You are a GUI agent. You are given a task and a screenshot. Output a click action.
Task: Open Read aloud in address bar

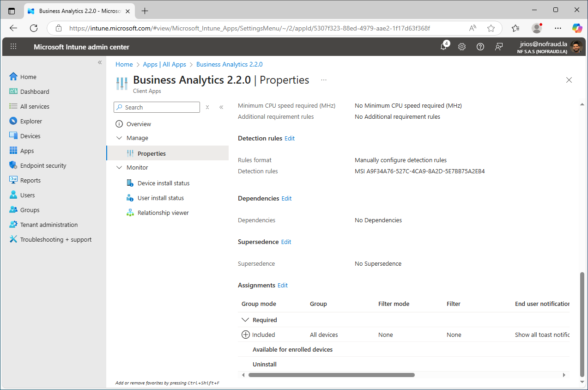[473, 28]
